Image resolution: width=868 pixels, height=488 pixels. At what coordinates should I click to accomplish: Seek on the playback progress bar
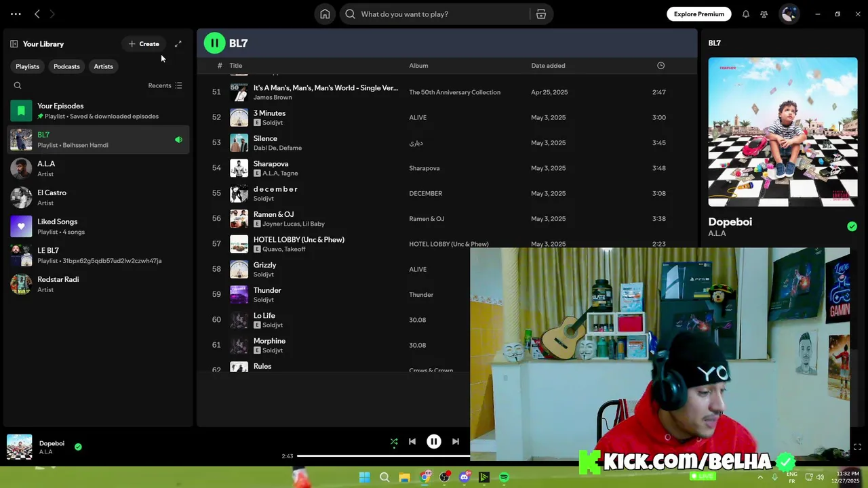pyautogui.click(x=384, y=456)
